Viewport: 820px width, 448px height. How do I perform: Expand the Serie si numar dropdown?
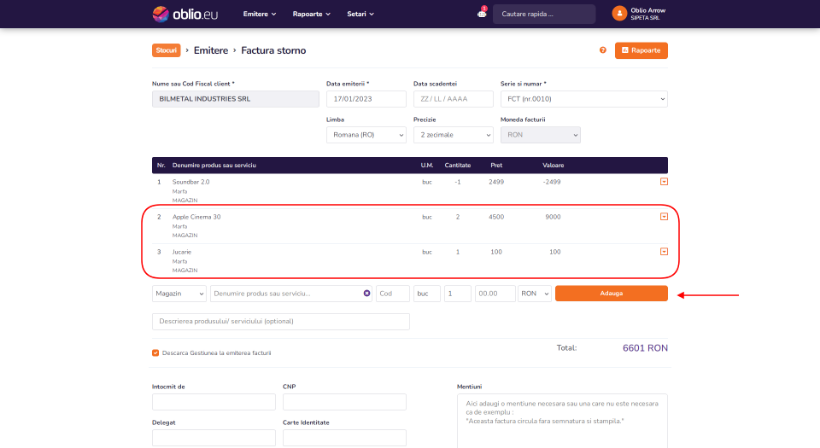point(583,99)
